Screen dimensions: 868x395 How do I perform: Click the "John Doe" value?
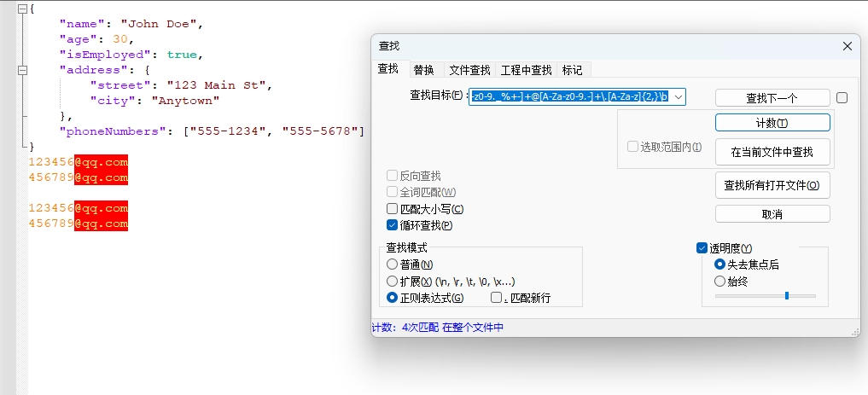[160, 24]
